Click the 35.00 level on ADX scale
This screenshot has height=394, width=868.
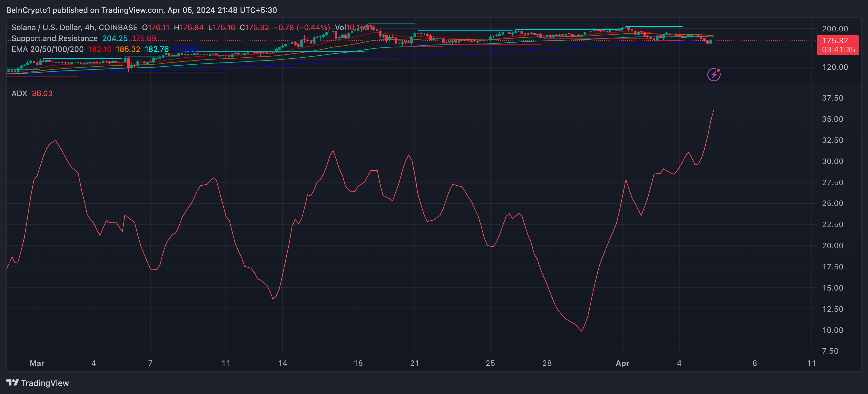[833, 119]
